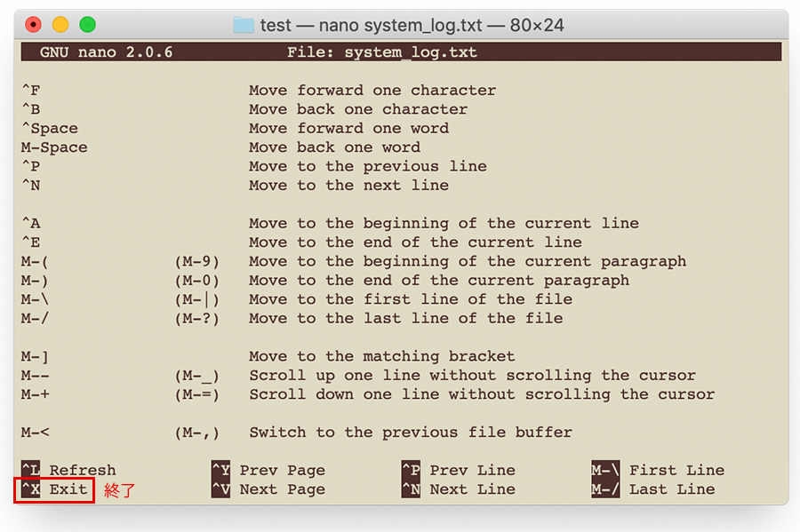
Task: Click the GNU nano 2.0.6 header text
Action: (106, 52)
